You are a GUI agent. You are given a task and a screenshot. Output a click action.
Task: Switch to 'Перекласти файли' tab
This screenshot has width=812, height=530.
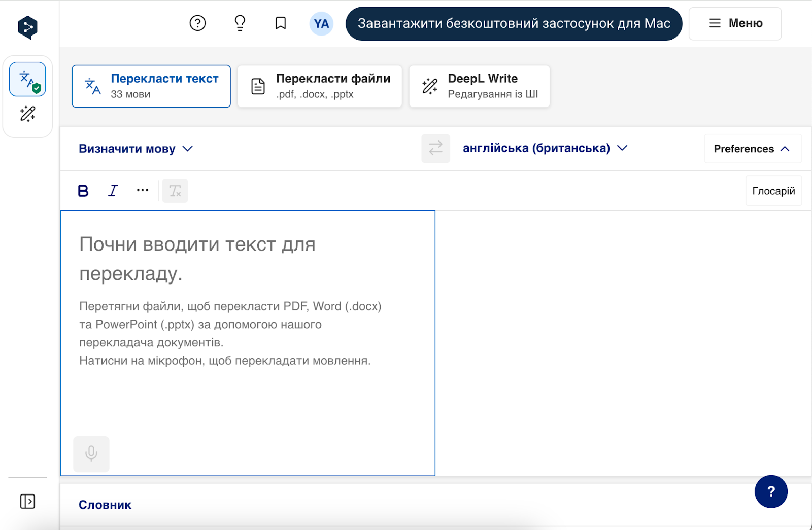[320, 86]
